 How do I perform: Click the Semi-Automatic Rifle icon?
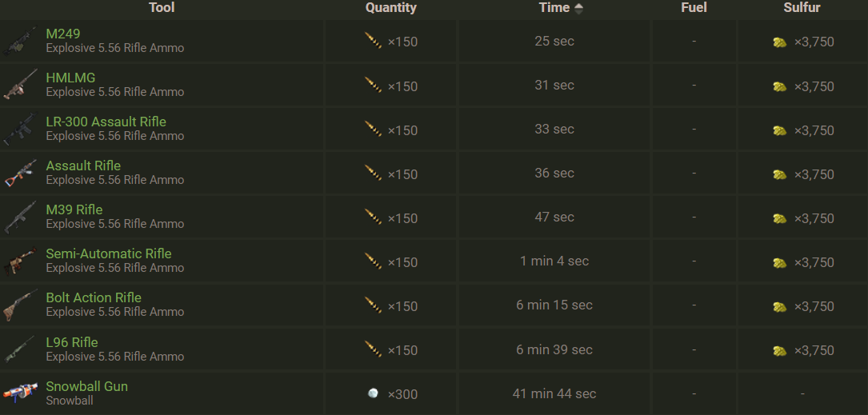[x=19, y=261]
